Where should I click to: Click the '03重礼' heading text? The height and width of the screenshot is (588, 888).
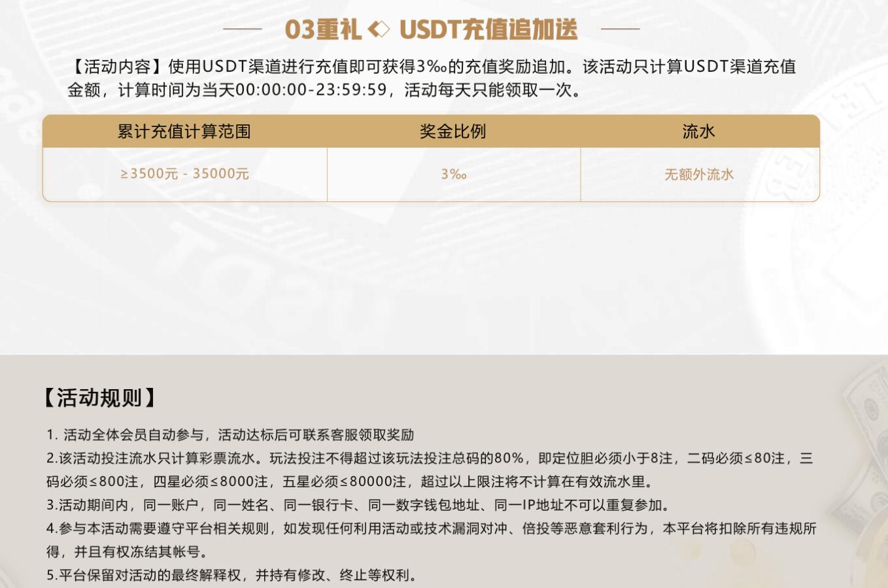click(323, 29)
